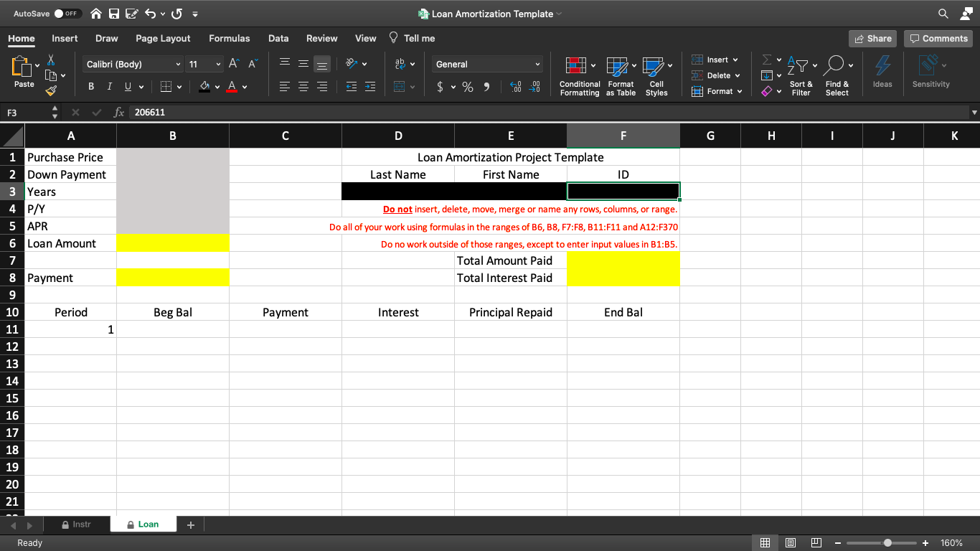This screenshot has height=551, width=980.
Task: Toggle italic formatting
Action: (x=109, y=86)
